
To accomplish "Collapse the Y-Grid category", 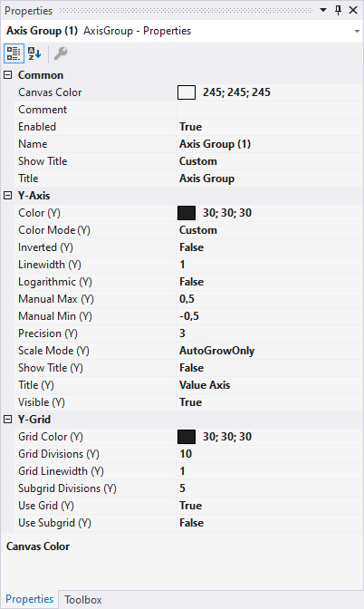I will (x=8, y=420).
